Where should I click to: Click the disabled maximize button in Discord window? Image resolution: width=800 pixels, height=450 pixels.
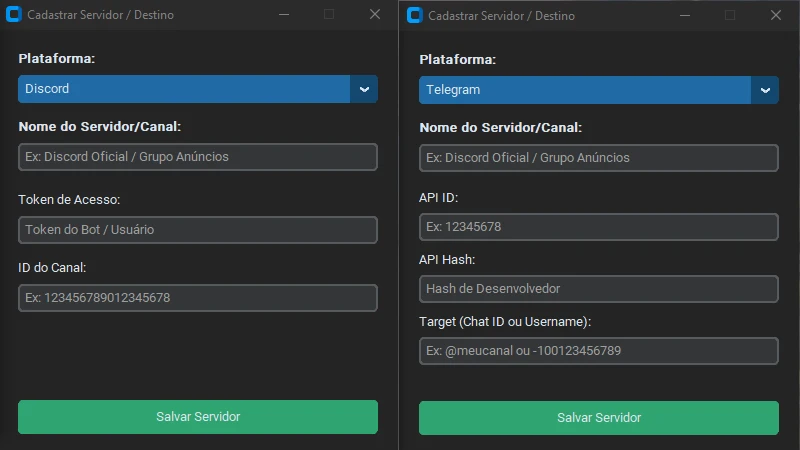click(329, 14)
